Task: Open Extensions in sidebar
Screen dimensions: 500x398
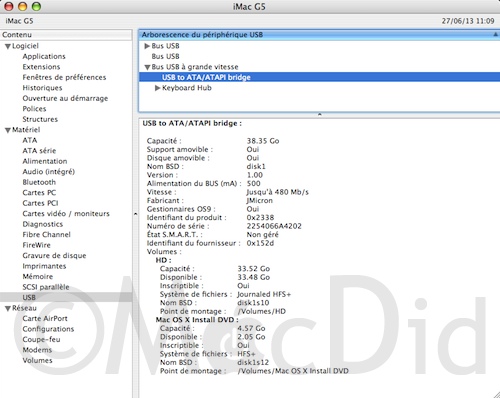Action: pyautogui.click(x=41, y=67)
